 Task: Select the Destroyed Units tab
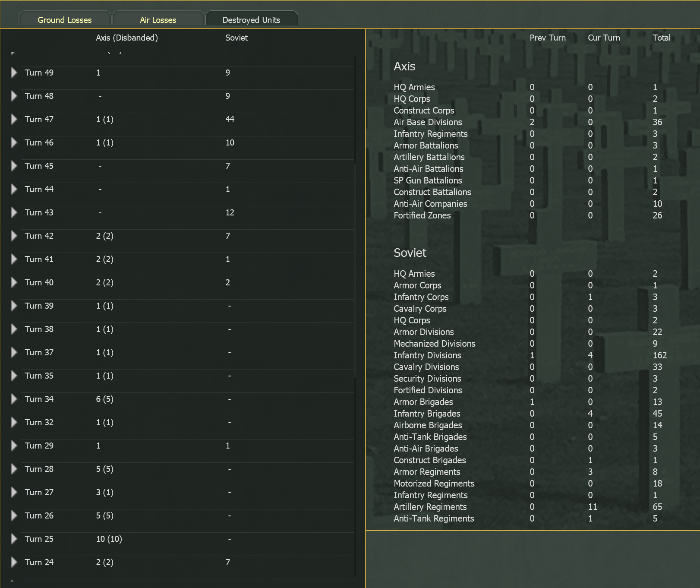pos(251,19)
